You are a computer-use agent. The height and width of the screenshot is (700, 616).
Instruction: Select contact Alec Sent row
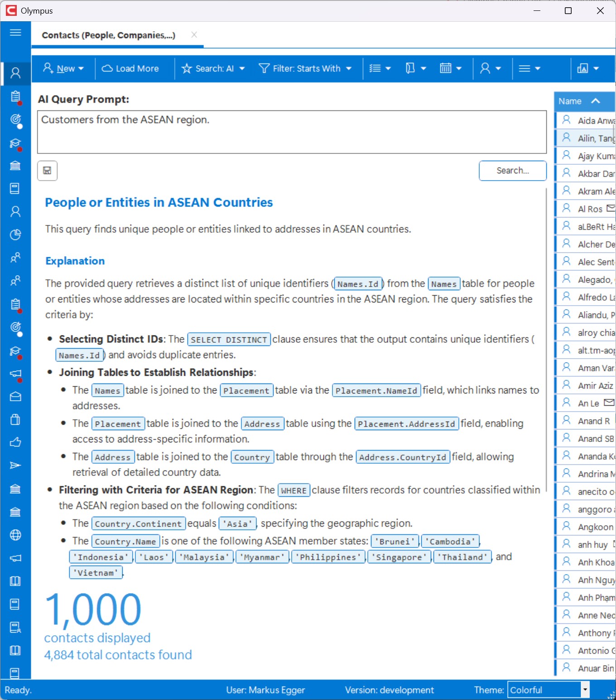coord(585,262)
